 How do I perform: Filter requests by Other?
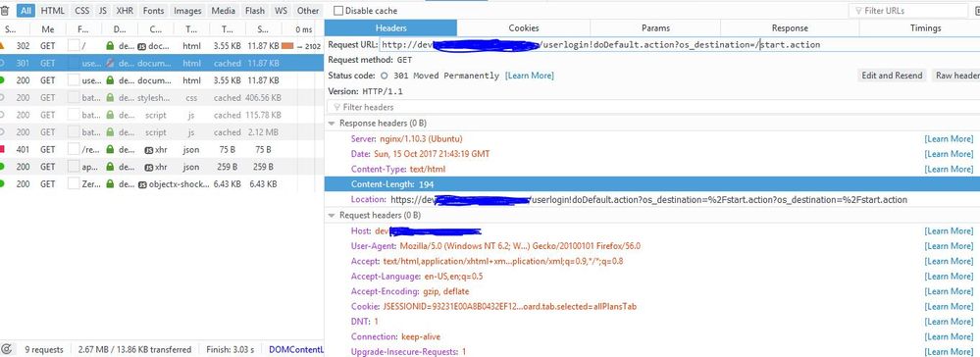(307, 11)
